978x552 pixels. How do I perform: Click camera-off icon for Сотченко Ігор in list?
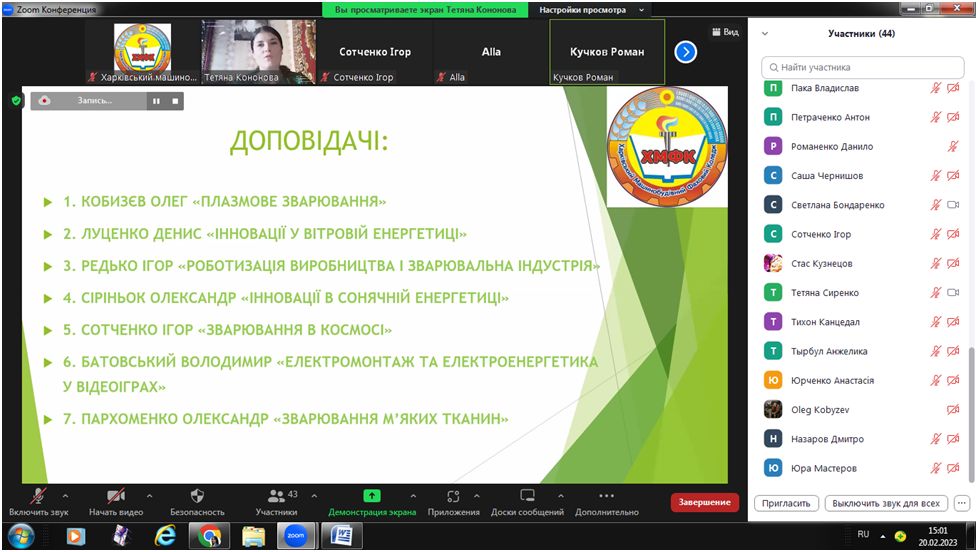(x=953, y=234)
